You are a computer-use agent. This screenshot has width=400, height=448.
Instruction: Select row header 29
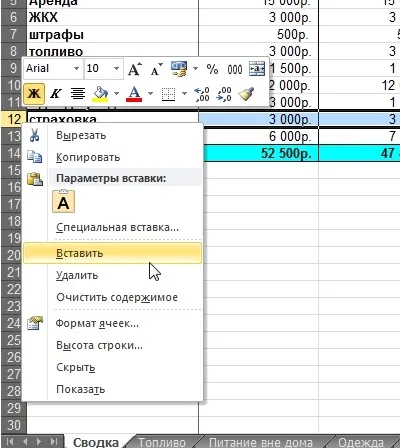pyautogui.click(x=13, y=408)
